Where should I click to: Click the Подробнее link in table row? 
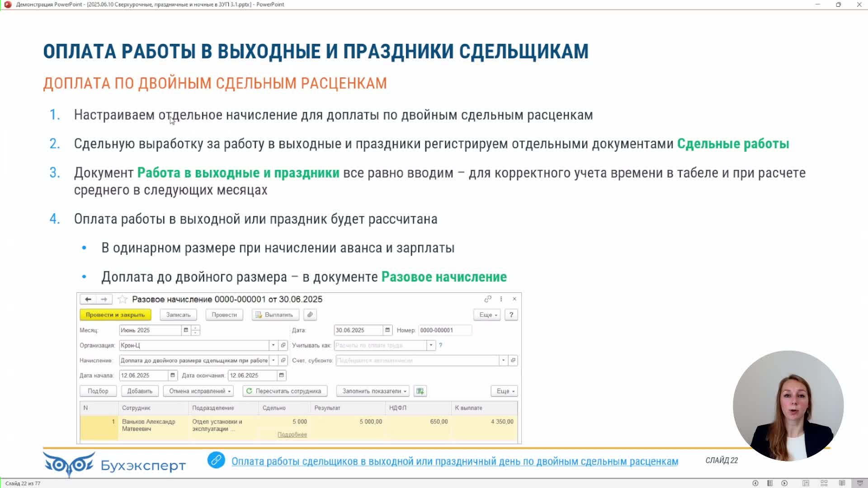pyautogui.click(x=292, y=435)
